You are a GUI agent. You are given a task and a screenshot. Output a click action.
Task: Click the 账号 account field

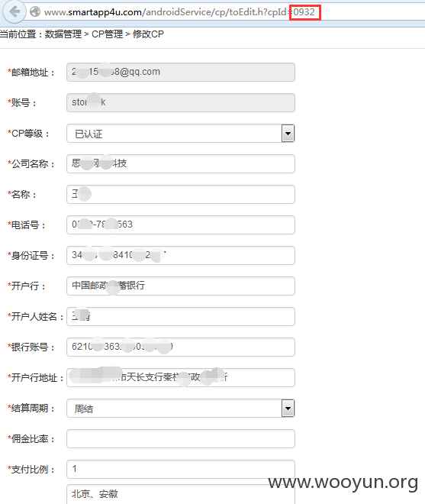click(181, 102)
